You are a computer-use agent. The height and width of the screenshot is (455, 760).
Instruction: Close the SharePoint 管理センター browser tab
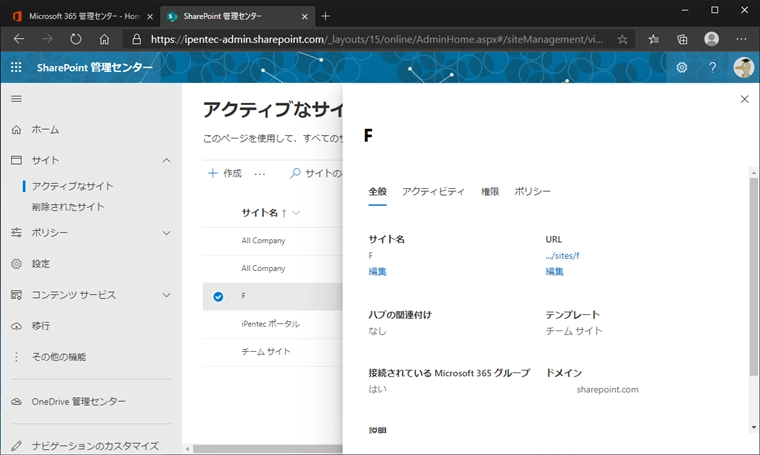[304, 16]
